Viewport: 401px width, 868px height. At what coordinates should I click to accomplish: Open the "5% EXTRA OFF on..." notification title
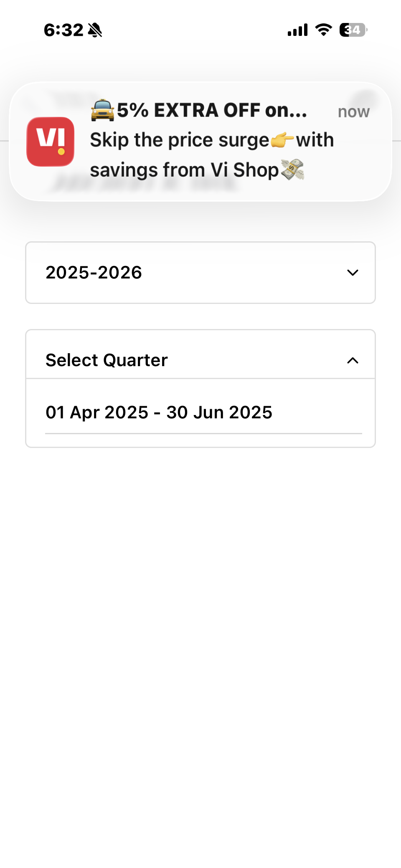tap(212, 110)
